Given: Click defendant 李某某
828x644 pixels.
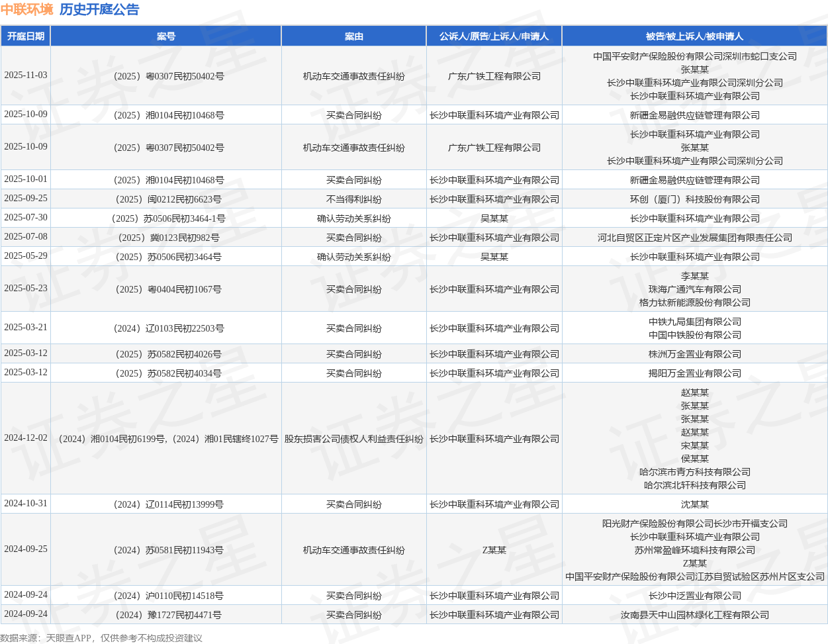Looking at the screenshot, I should (x=695, y=276).
